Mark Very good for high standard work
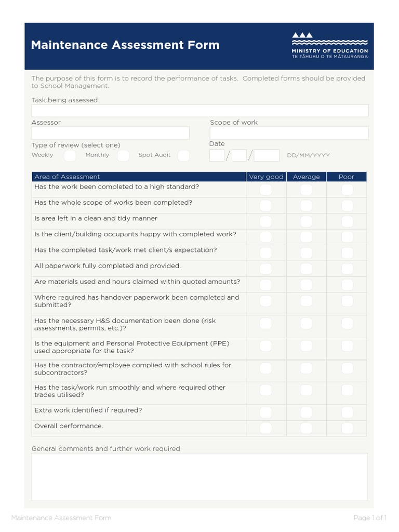This screenshot has width=399, height=532. [x=265, y=190]
